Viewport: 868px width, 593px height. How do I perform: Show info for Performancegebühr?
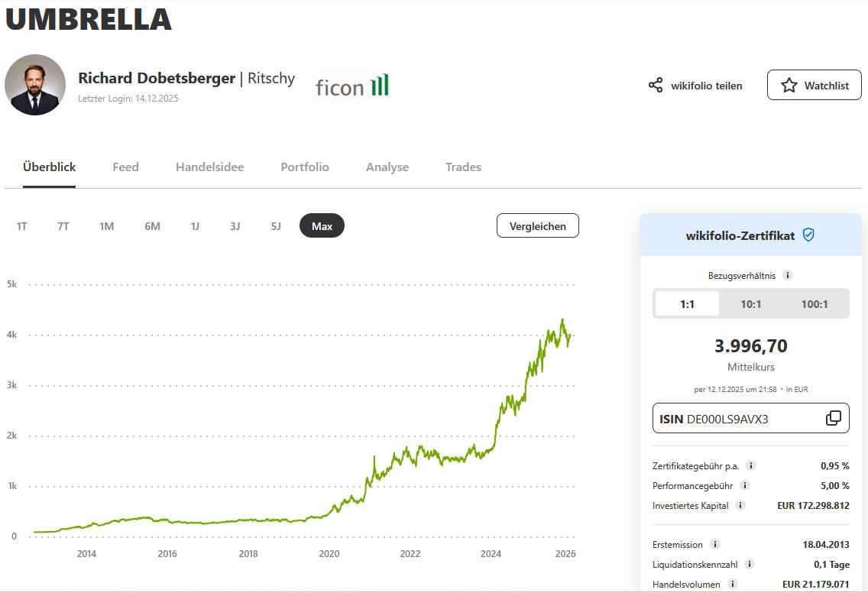(x=745, y=485)
